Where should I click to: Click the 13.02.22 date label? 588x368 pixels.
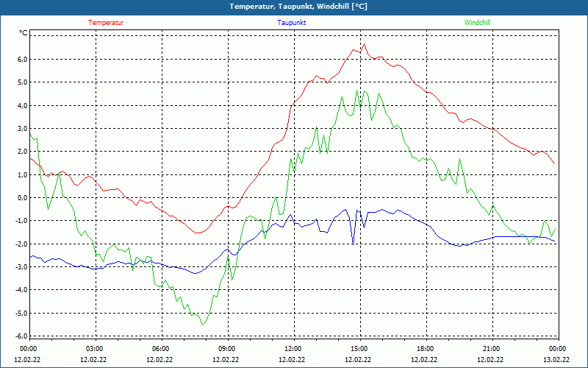(x=557, y=360)
